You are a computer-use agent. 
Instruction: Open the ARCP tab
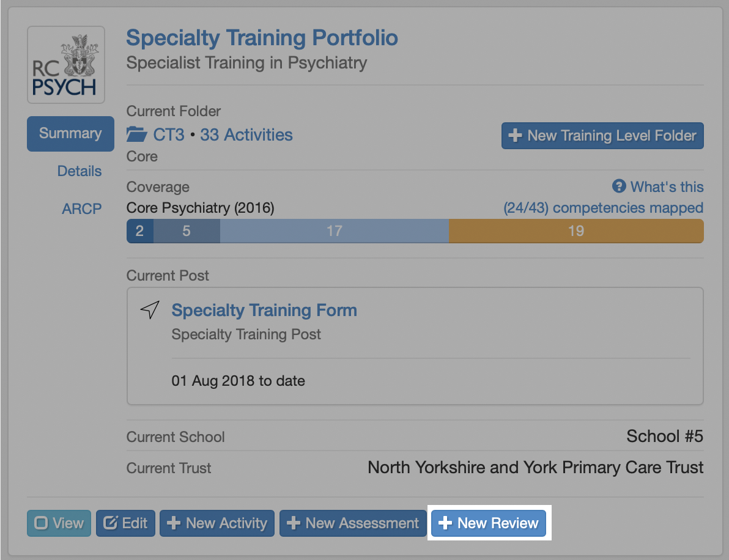[x=81, y=209]
